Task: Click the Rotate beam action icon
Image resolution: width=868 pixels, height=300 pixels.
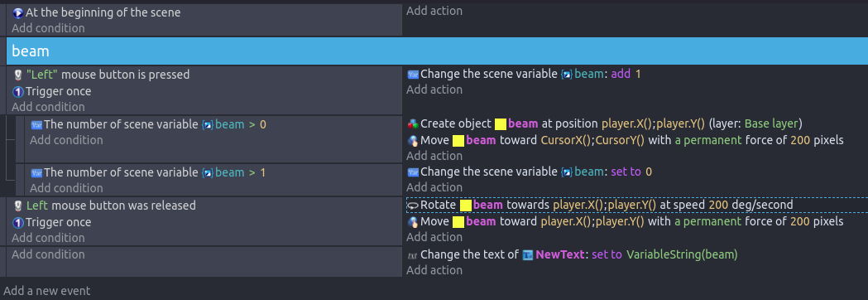Action: 412,206
